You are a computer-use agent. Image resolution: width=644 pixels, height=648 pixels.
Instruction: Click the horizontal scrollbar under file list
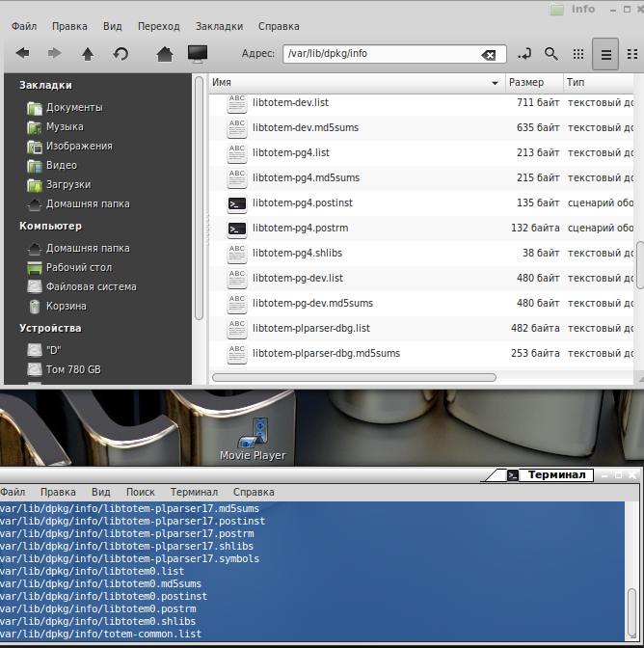coord(353,377)
